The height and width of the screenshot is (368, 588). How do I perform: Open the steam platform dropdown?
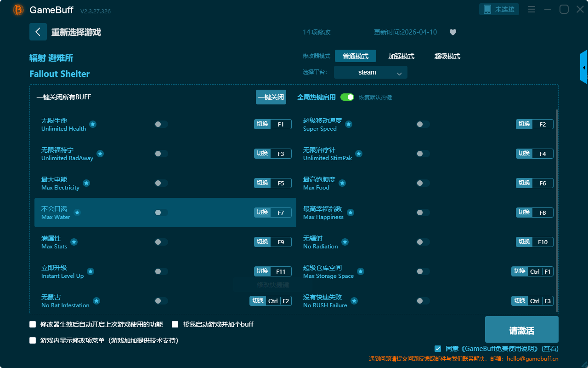371,72
